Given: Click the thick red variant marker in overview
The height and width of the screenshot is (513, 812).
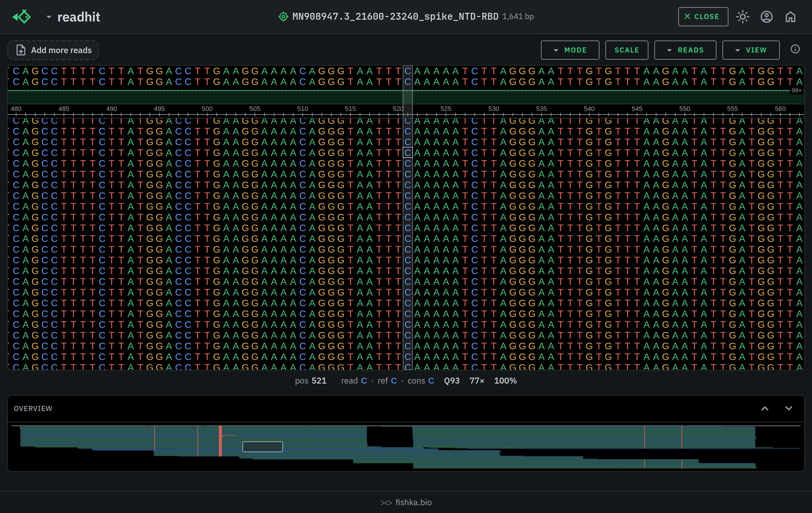Looking at the screenshot, I should pos(220,441).
